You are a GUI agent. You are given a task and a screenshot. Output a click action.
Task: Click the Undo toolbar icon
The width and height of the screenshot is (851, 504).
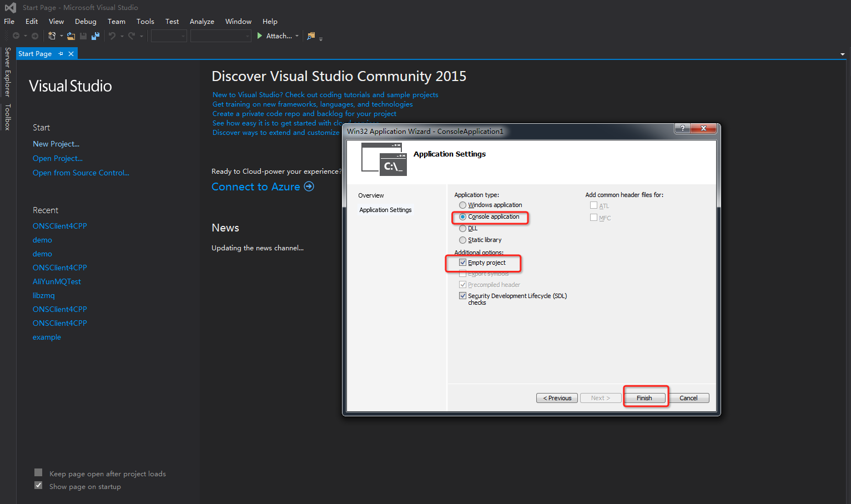tap(112, 36)
